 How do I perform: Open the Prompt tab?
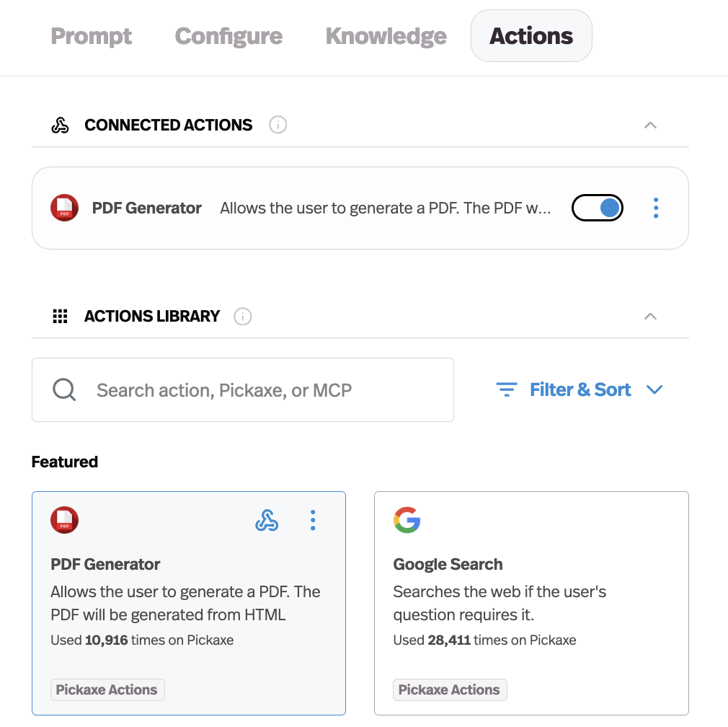click(x=91, y=35)
